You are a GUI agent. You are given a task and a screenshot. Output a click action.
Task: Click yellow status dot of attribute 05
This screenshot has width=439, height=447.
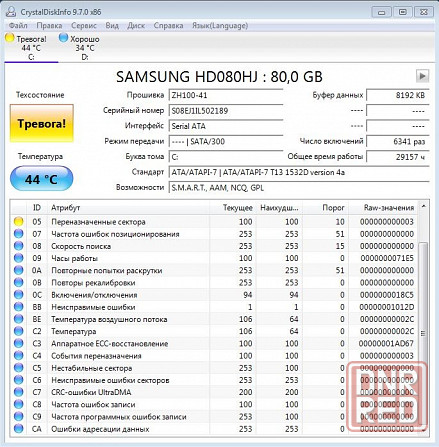click(x=19, y=222)
